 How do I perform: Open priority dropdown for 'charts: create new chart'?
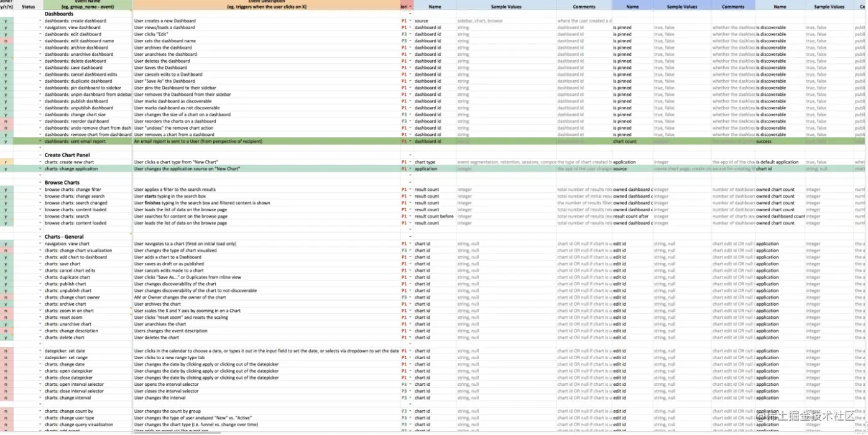(410, 162)
